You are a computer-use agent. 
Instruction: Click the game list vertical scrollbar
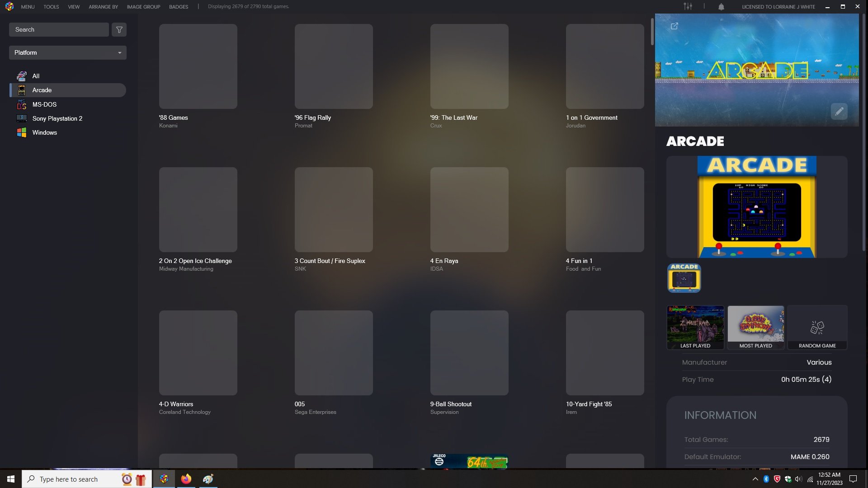pyautogui.click(x=652, y=32)
